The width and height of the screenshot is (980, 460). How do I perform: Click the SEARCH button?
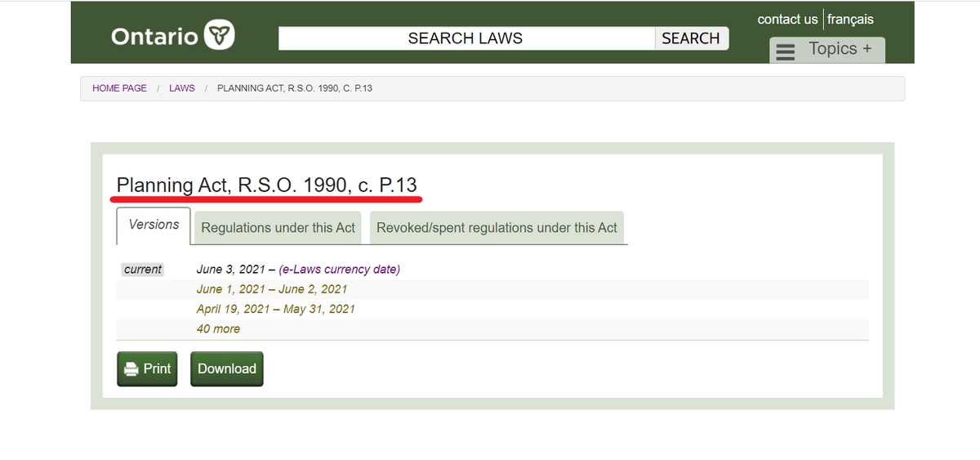[x=691, y=38]
